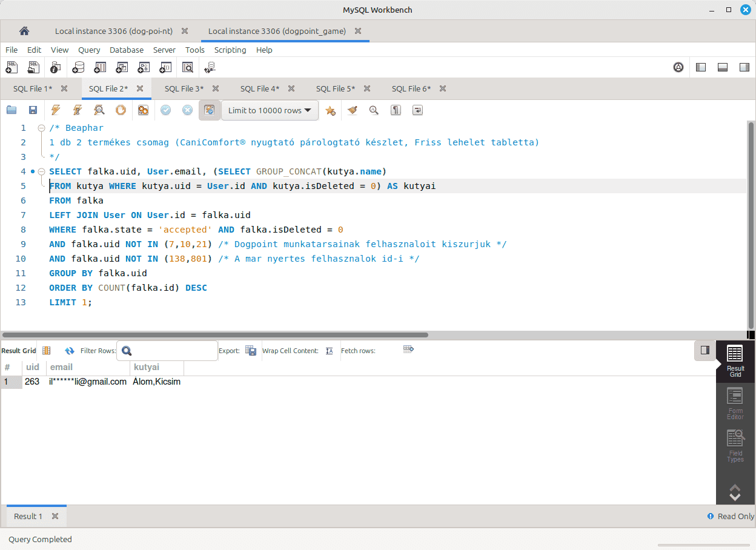Toggle Wrap Cell Content icon
756x550 pixels.
(330, 351)
